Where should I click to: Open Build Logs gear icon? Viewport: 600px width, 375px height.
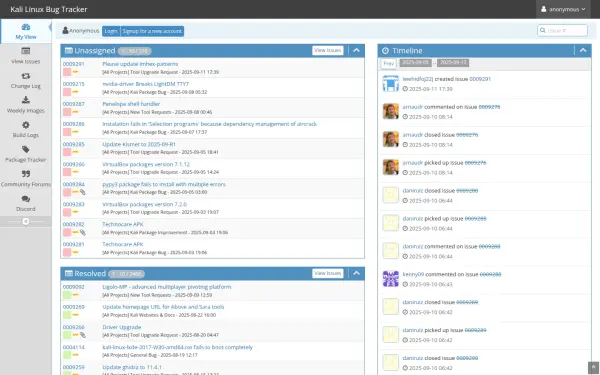point(26,125)
